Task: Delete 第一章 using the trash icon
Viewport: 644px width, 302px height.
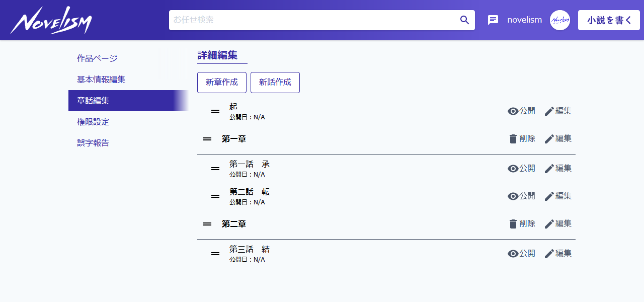Action: [x=513, y=139]
